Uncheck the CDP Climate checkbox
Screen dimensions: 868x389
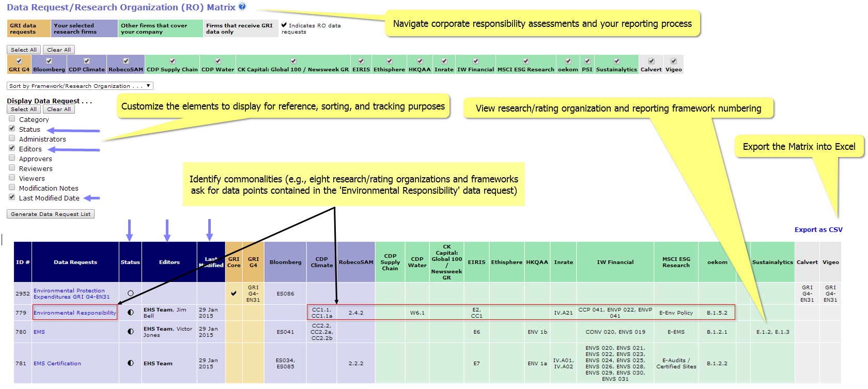[x=87, y=61]
